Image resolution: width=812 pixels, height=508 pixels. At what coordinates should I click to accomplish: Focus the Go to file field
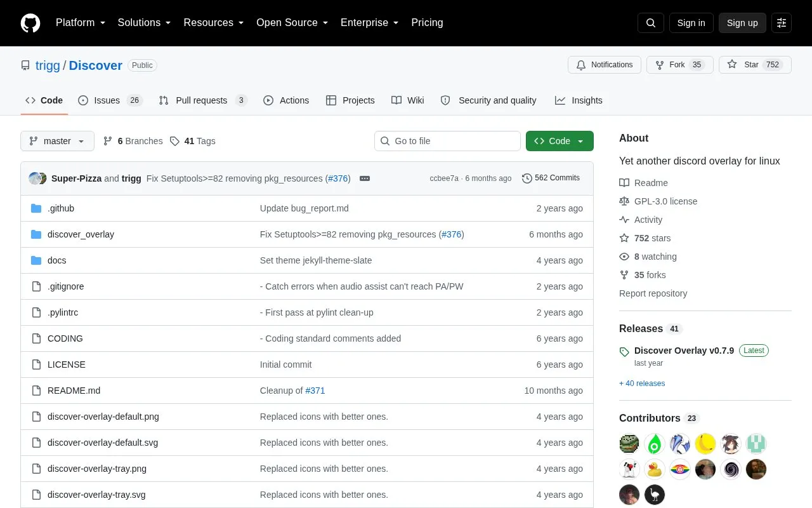coord(447,141)
